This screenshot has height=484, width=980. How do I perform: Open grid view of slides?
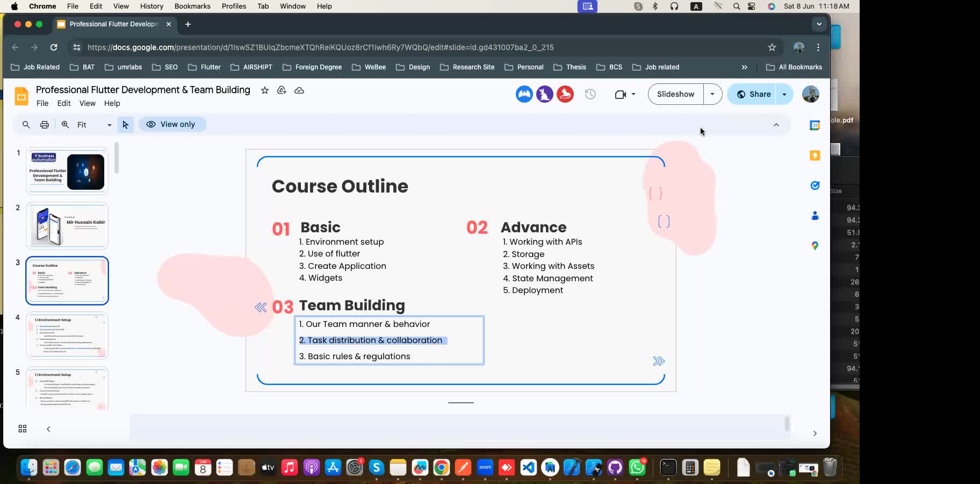pos(23,429)
